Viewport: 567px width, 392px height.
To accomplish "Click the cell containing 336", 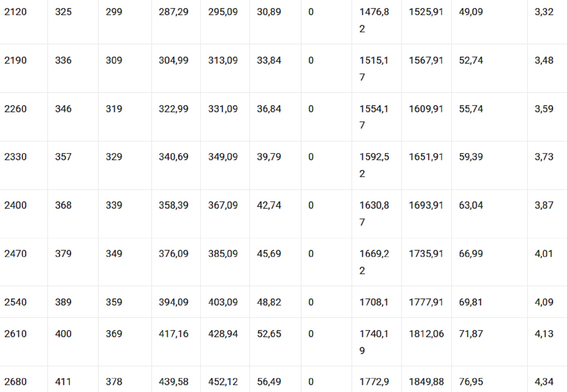I will click(63, 60).
